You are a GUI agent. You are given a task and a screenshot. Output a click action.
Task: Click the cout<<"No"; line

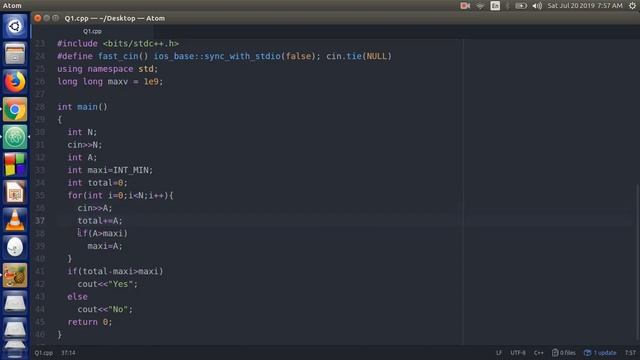(105, 309)
